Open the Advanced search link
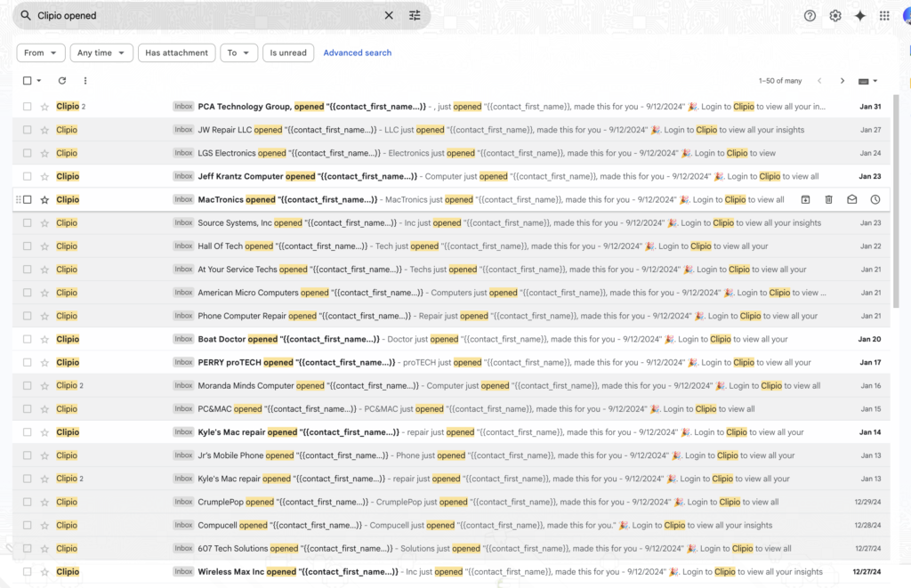This screenshot has width=911, height=588. pyautogui.click(x=357, y=53)
